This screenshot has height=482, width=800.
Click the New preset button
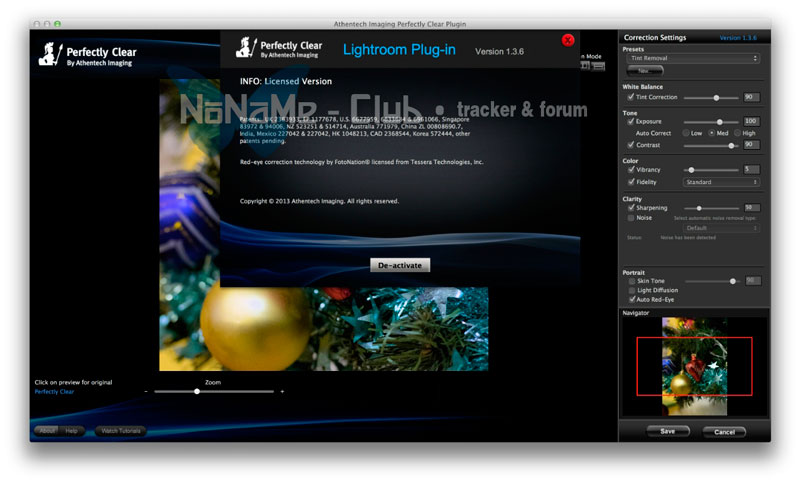click(x=645, y=71)
